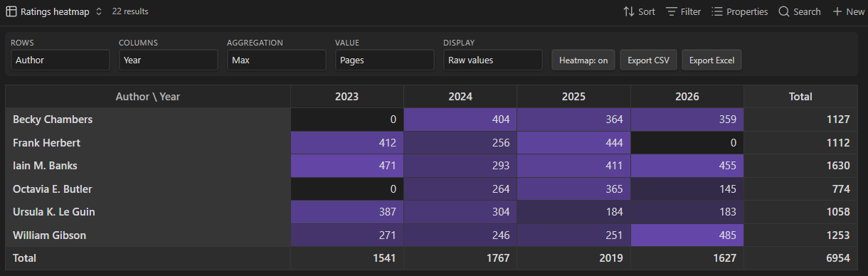
Task: Click the cell showing 293
Action: point(460,166)
